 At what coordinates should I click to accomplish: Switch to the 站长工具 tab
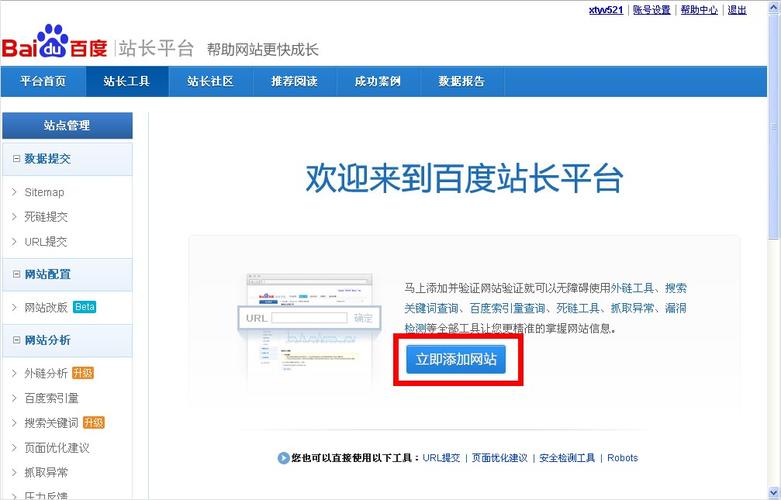pos(127,81)
